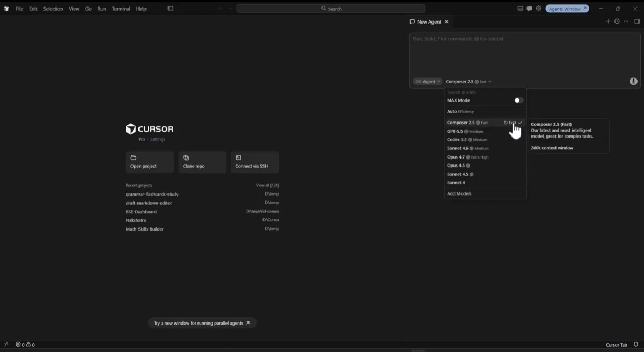Click the errors and warnings status indicator

click(25, 344)
